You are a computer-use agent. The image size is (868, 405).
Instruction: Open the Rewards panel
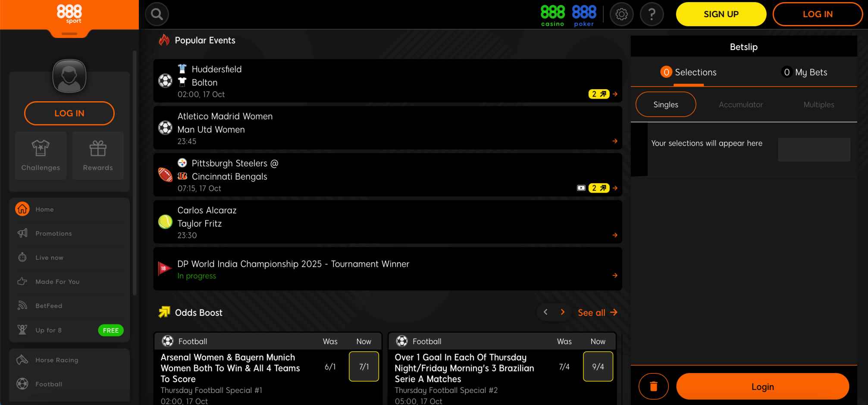coord(97,156)
